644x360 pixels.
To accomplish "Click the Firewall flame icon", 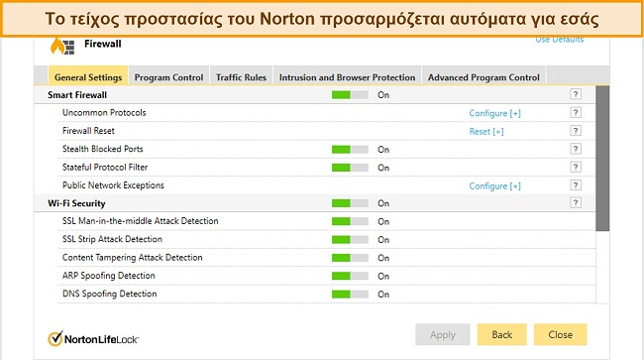I will pos(62,46).
